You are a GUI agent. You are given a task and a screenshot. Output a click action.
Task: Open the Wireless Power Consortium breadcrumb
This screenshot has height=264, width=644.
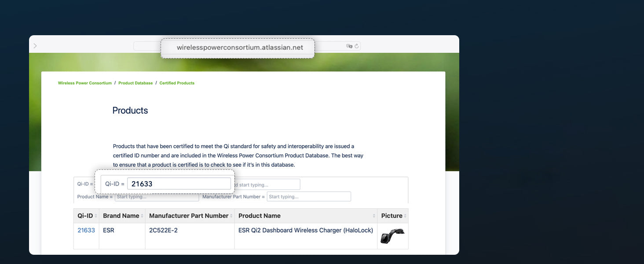coord(85,83)
